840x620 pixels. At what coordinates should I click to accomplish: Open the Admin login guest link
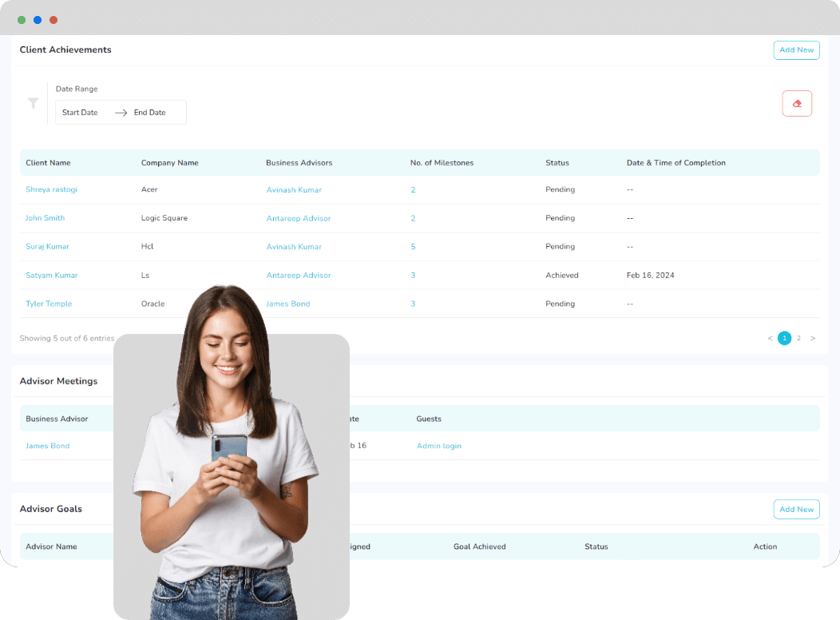pos(438,445)
